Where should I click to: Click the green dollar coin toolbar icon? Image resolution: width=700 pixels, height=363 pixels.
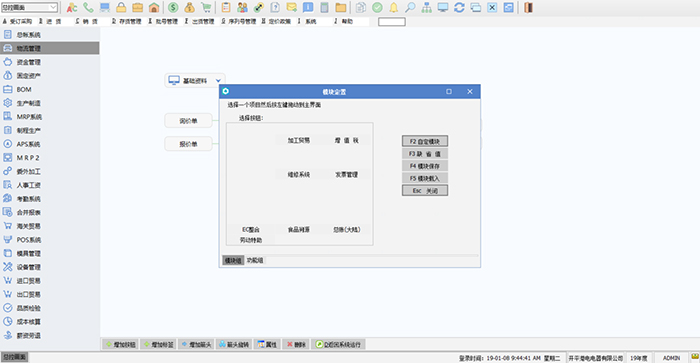click(173, 8)
